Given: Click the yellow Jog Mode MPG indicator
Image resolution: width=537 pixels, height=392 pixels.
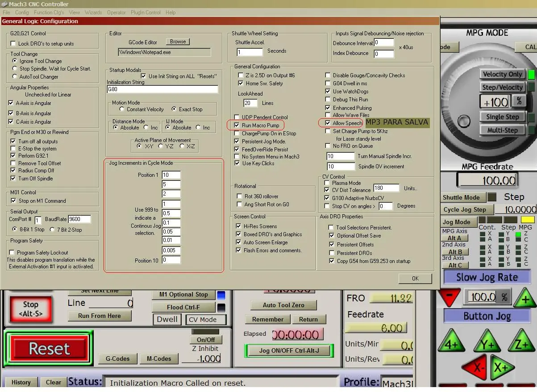Looking at the screenshot, I should click(x=528, y=220).
